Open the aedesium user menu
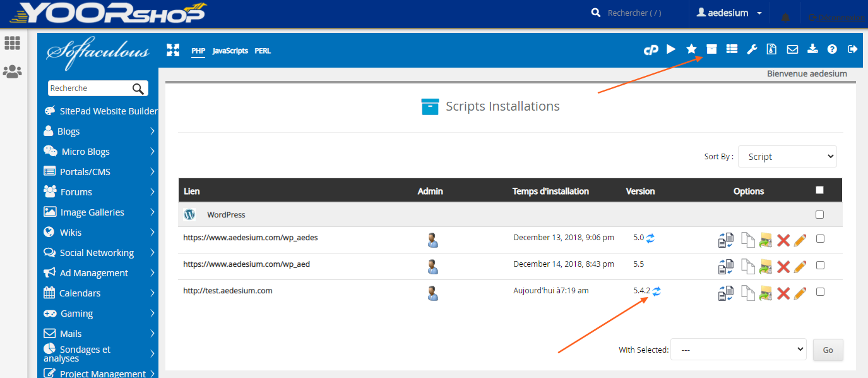 [730, 13]
